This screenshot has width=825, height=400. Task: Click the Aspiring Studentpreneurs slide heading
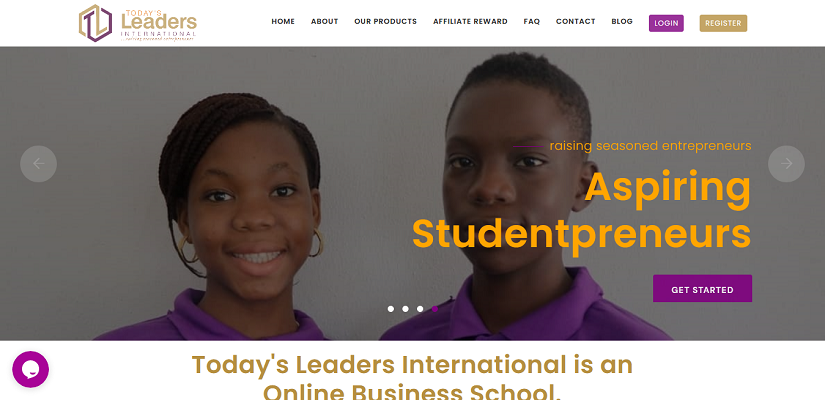(581, 211)
